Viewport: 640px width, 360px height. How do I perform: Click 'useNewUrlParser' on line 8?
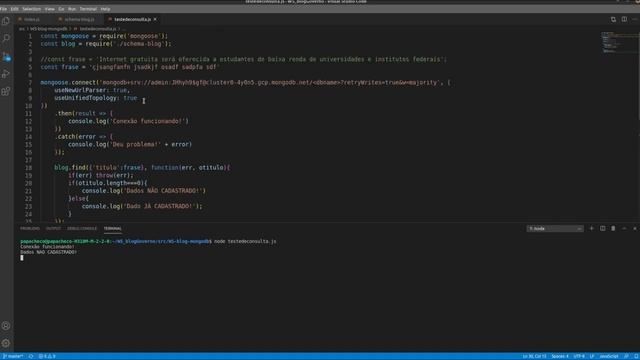tap(80, 90)
